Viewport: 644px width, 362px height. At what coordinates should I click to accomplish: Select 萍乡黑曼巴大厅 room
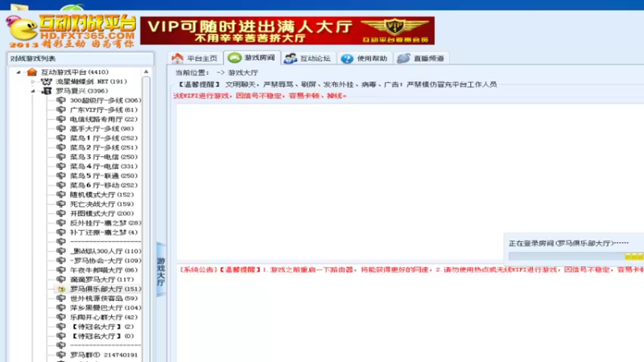point(105,308)
